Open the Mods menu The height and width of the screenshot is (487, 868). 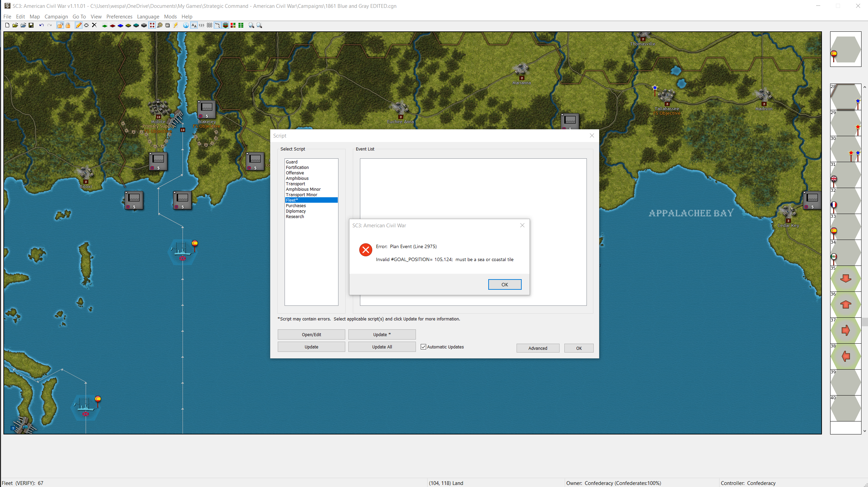170,16
